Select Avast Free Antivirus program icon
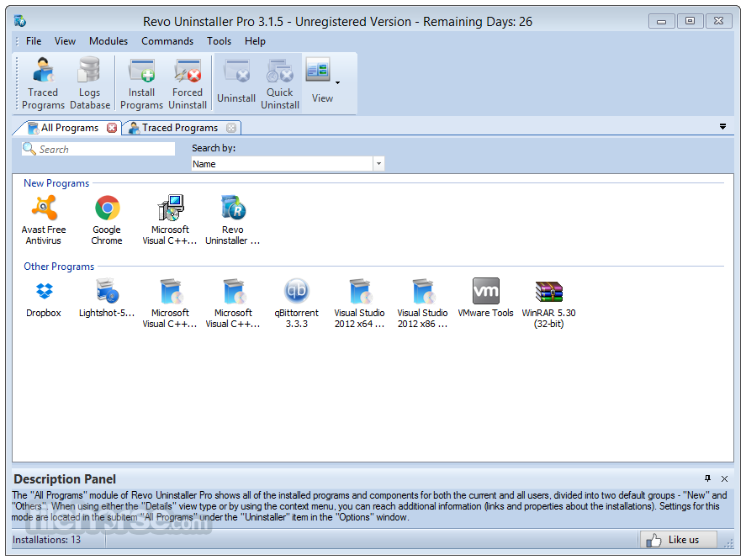This screenshot has width=746, height=560. [x=43, y=219]
